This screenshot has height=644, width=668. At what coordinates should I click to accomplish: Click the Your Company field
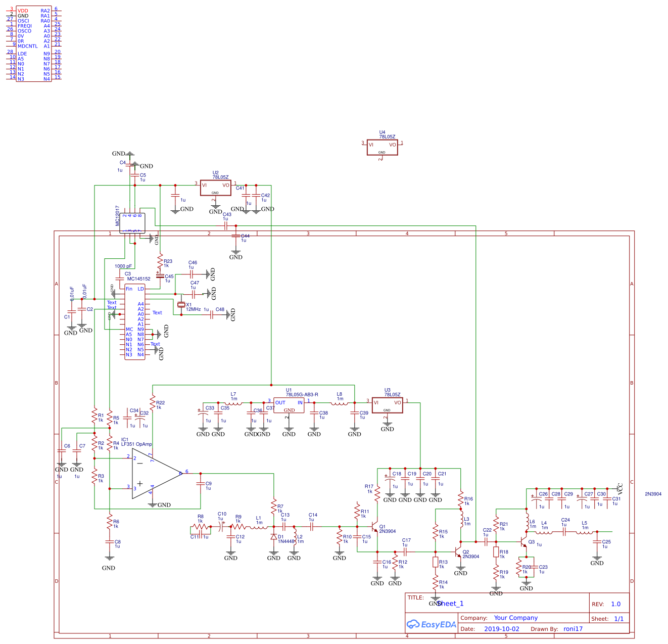coord(516,618)
